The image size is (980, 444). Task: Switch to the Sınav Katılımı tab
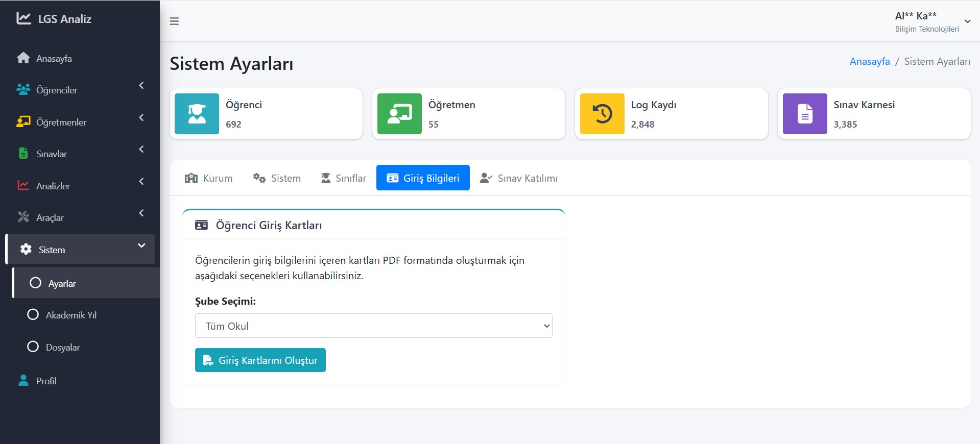tap(519, 178)
